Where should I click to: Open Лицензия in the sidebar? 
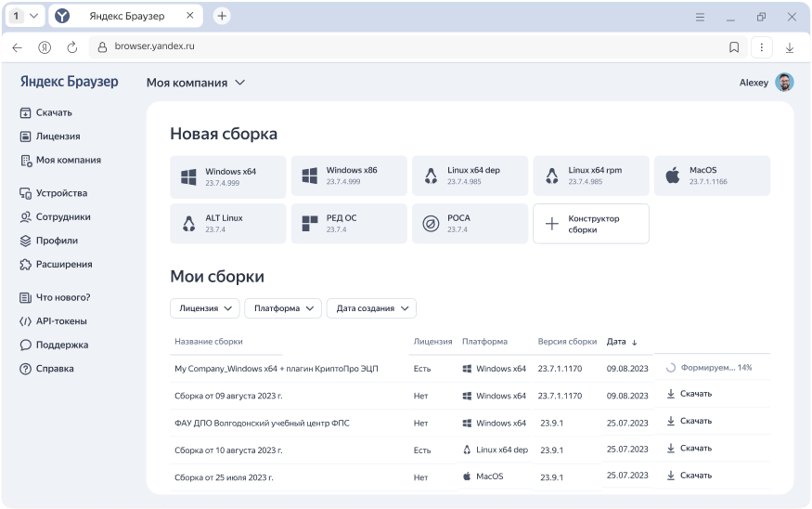50,137
